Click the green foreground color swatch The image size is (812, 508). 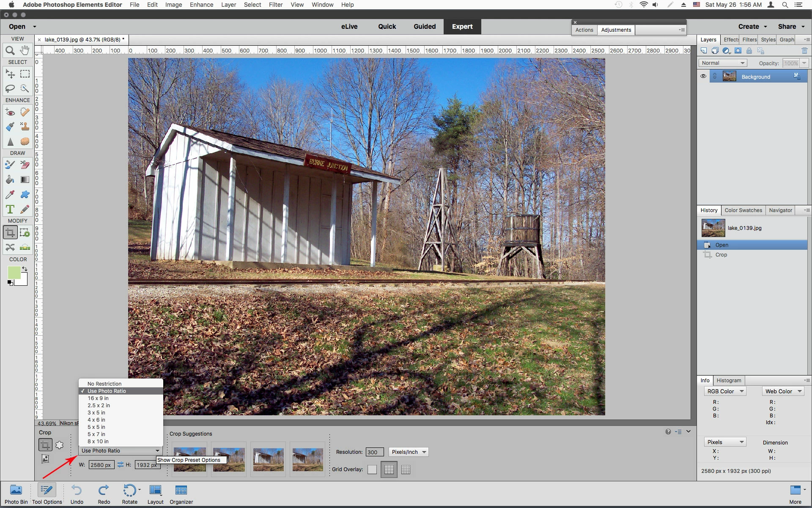[x=14, y=272]
